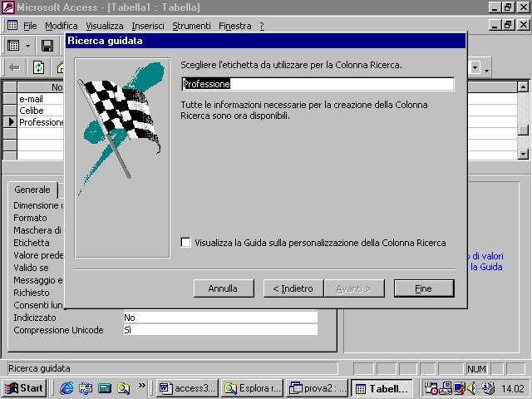Switch to the Esplora r... taskbar button
The height and width of the screenshot is (399, 532).
pyautogui.click(x=252, y=388)
